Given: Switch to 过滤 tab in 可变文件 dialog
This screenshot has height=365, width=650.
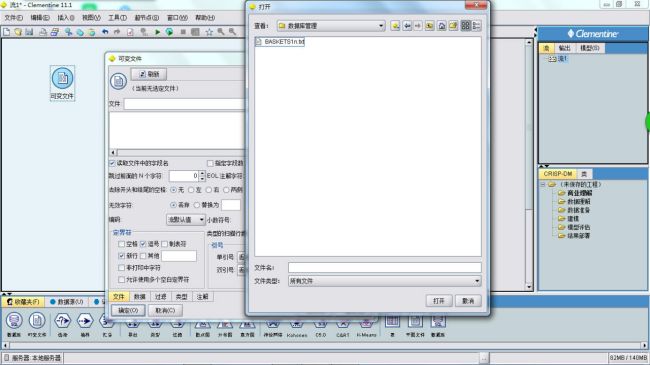Looking at the screenshot, I should click(160, 297).
